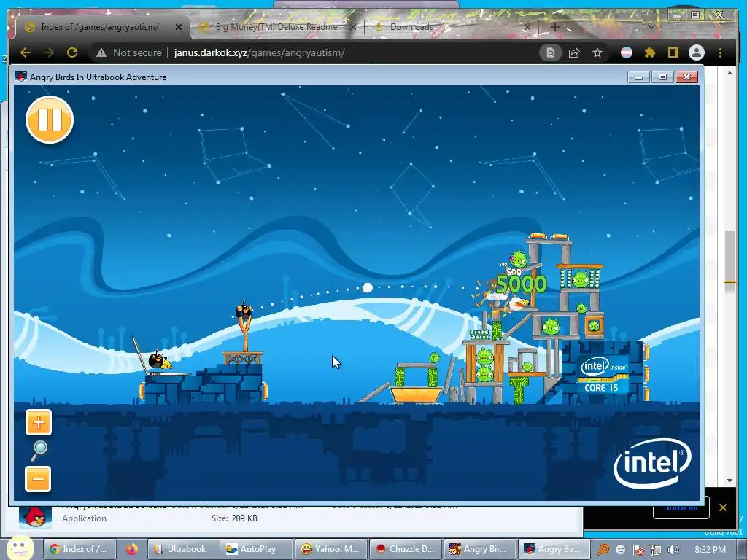747x560 pixels.
Task: Close the Big Money Deluxe Readme tab
Action: 353,27
